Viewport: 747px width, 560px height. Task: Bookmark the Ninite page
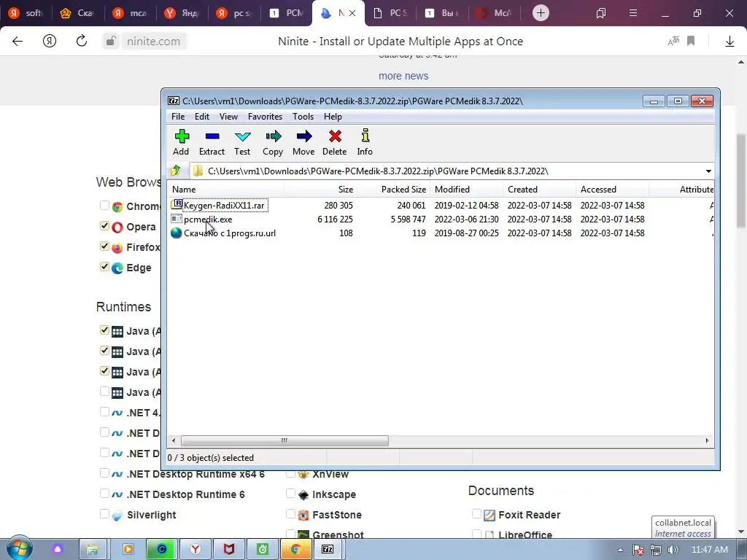point(691,42)
